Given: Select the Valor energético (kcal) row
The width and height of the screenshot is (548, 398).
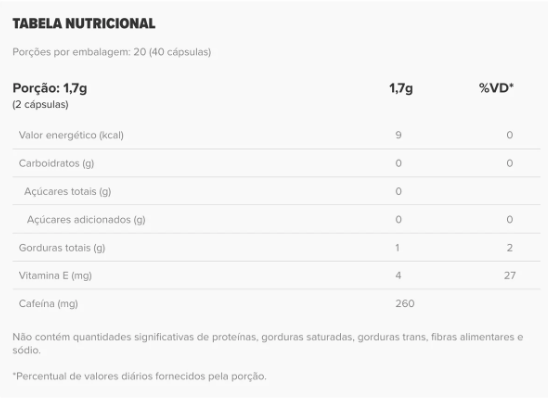Looking at the screenshot, I should [276, 135].
